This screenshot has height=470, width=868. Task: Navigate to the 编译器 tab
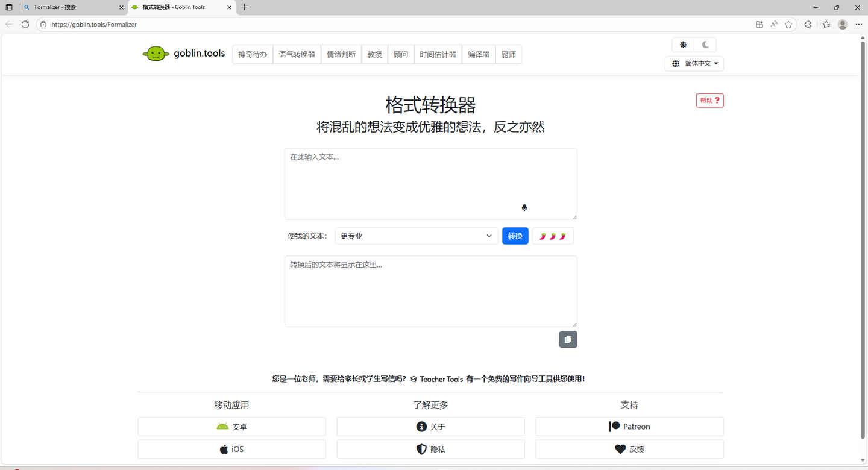[479, 54]
